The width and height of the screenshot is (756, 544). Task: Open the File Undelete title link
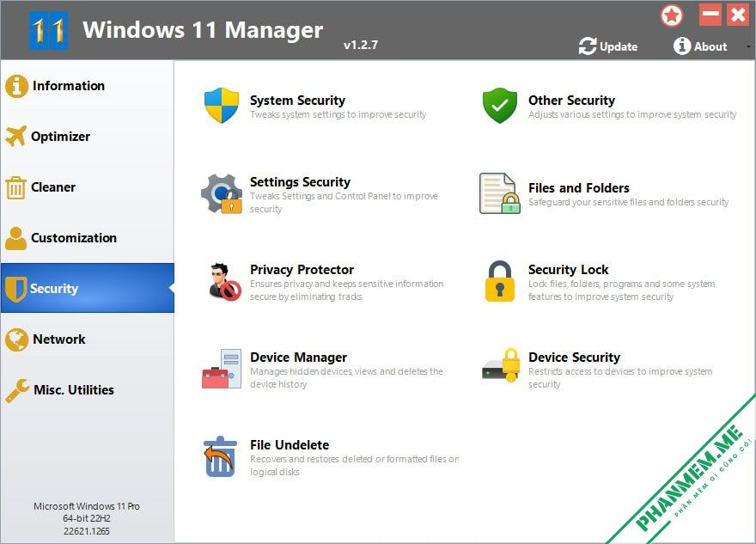pyautogui.click(x=290, y=445)
